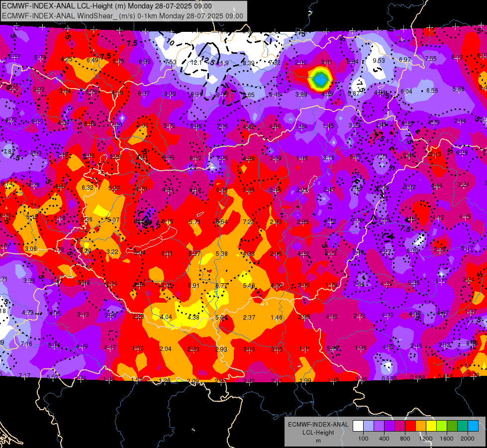Click the grid value 6.49
Viewport: 487px width, 448px height.
click(x=93, y=60)
